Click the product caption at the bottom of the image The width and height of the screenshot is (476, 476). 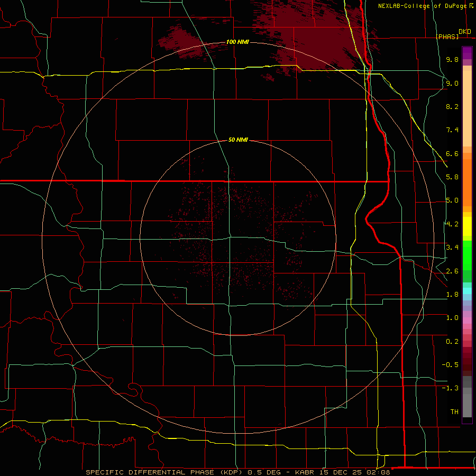(x=237, y=472)
